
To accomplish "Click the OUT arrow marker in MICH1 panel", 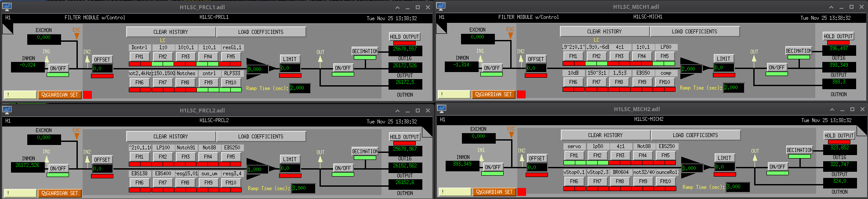I will pos(754,58).
